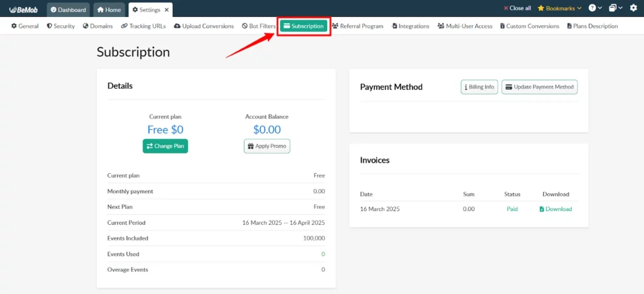Image resolution: width=644 pixels, height=294 pixels.
Task: Open the Bookmarks dropdown
Action: pyautogui.click(x=559, y=8)
